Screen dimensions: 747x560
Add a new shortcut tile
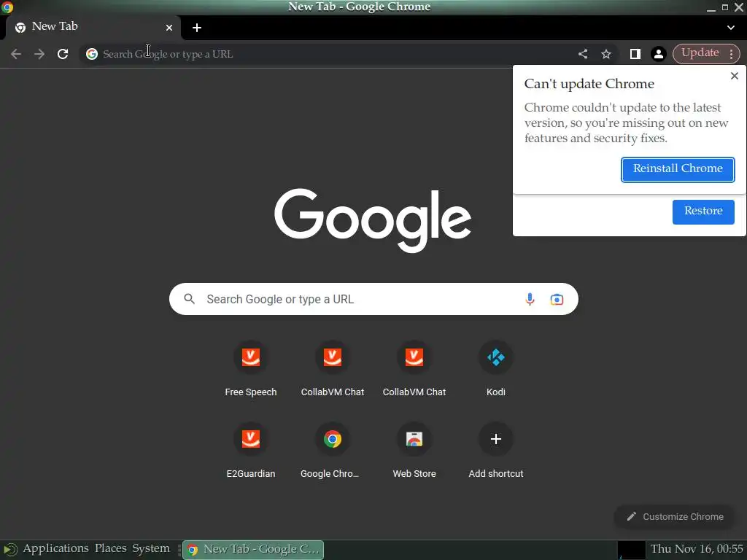point(496,451)
